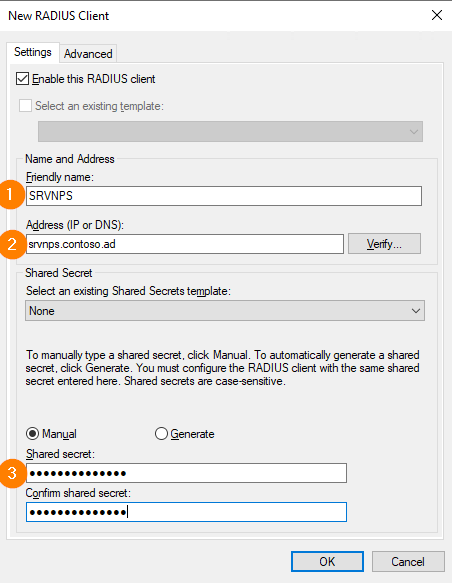Open the existing template dropdown
The image size is (452, 583).
click(x=230, y=132)
